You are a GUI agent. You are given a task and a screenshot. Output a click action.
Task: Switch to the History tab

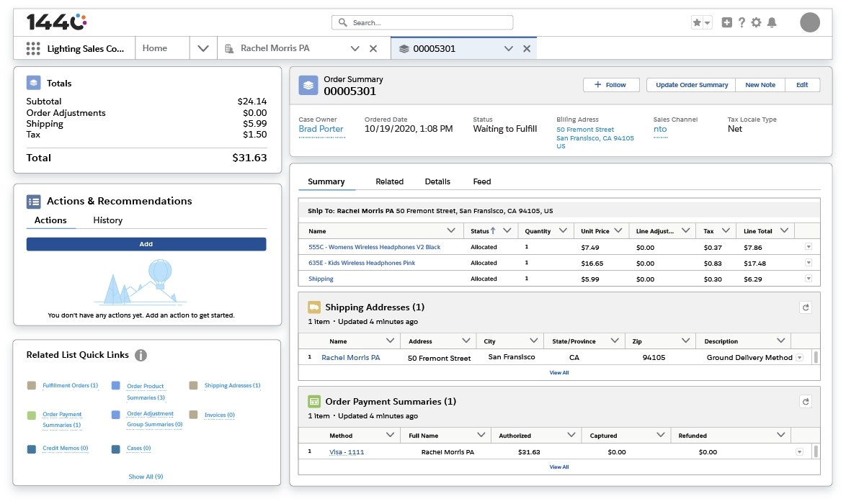(108, 220)
